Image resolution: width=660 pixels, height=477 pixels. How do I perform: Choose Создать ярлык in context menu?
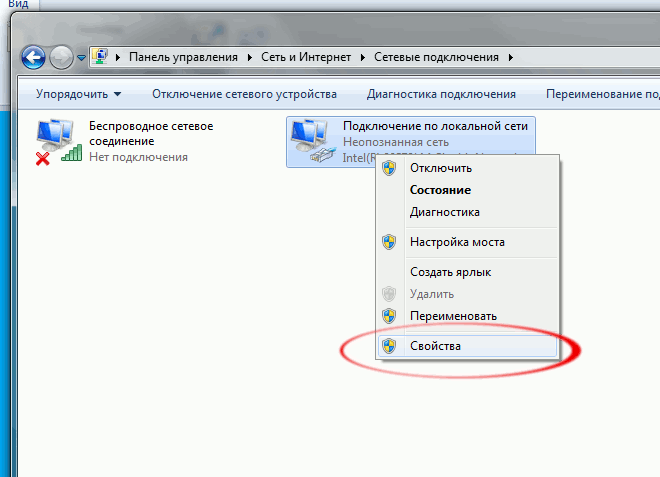point(467,272)
